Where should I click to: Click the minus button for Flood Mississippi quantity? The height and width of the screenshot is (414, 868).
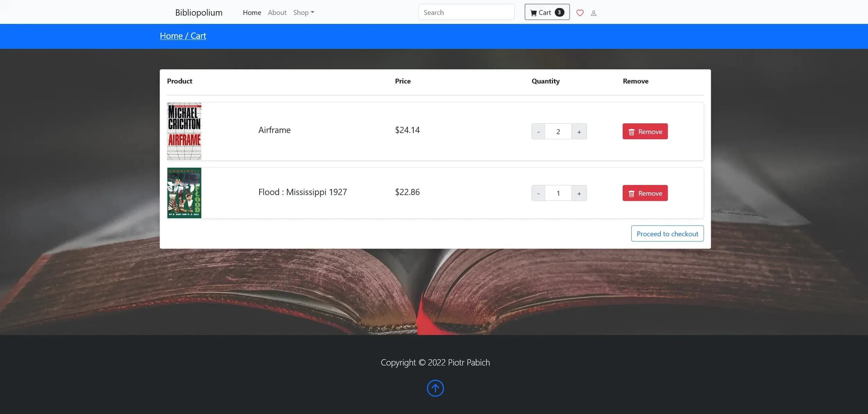538,193
